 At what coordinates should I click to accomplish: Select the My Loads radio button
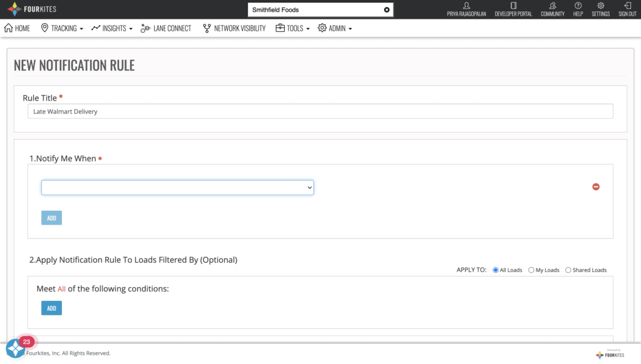coord(531,270)
